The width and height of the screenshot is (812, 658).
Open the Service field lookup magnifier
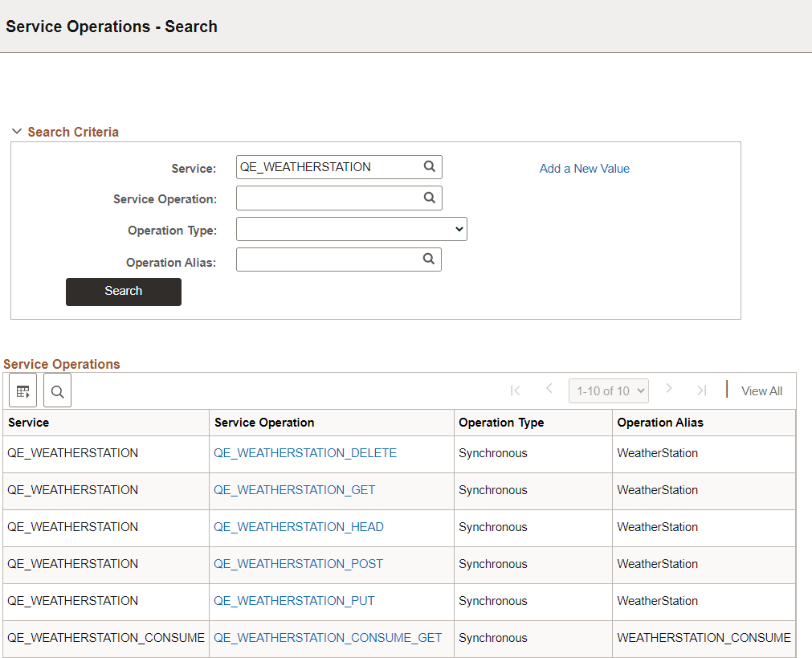click(x=430, y=166)
